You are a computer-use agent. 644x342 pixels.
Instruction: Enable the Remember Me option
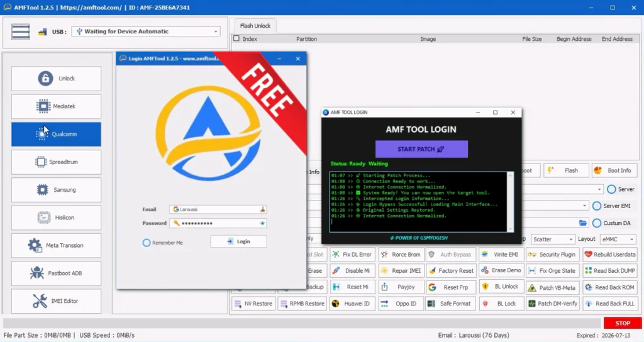tap(147, 243)
